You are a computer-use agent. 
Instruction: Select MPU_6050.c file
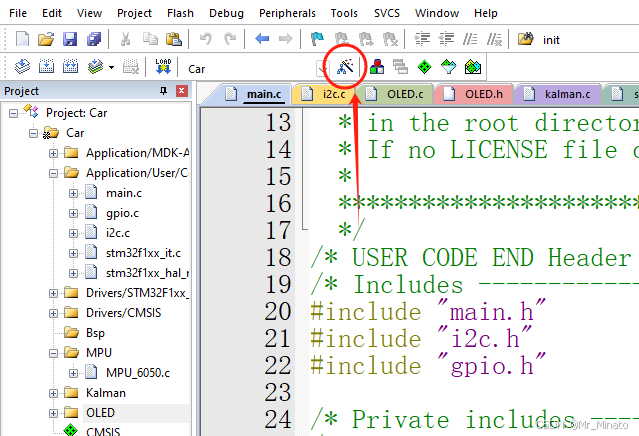(138, 373)
